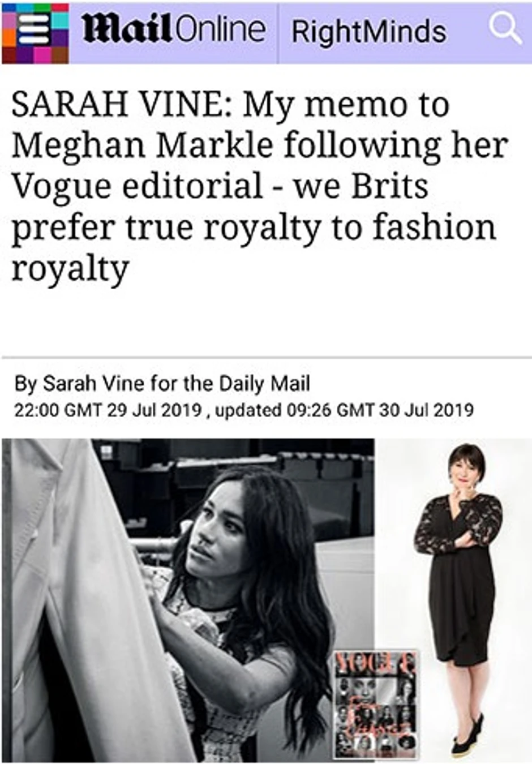Click the search magnifier icon
This screenshot has width=532, height=764.
click(x=504, y=28)
